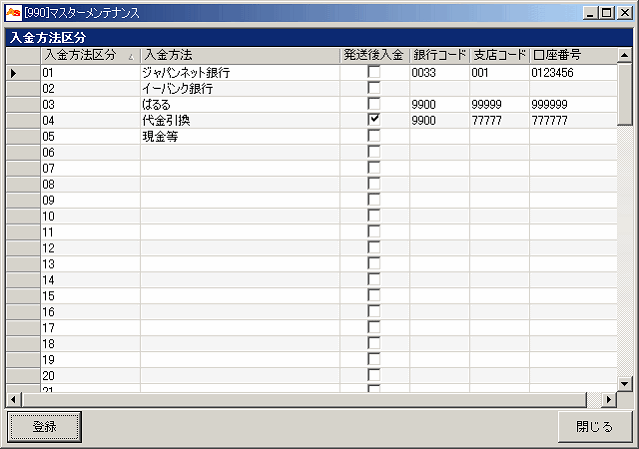The width and height of the screenshot is (639, 449).
Task: Click the 9900 bank code in 代金引換 row
Action: tap(439, 121)
